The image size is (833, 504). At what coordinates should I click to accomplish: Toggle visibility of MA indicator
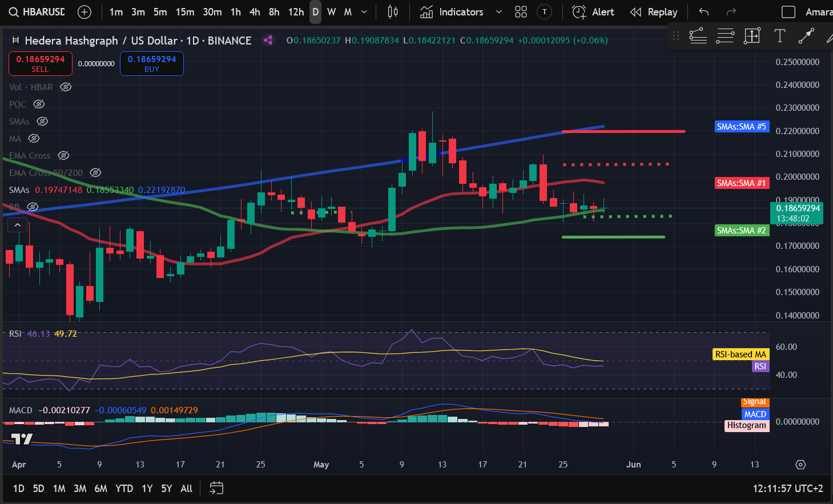click(x=34, y=138)
